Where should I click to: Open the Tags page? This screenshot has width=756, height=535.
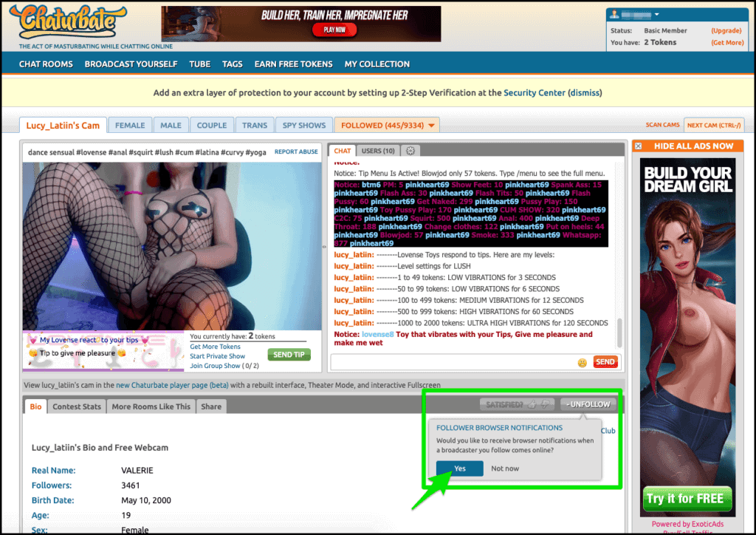[233, 64]
